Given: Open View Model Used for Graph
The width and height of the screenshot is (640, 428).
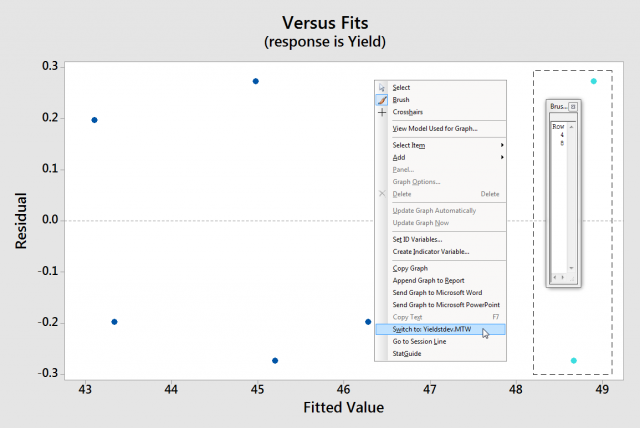Looking at the screenshot, I should (435, 128).
